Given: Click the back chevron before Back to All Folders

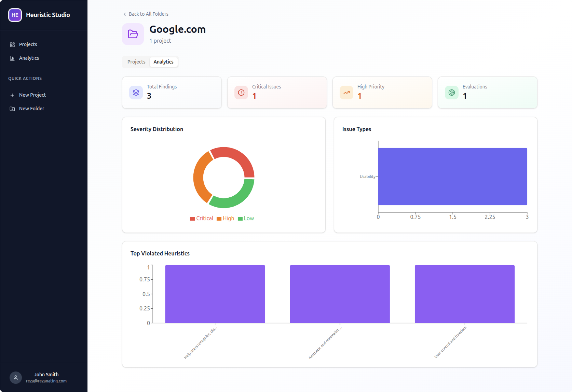Looking at the screenshot, I should (125, 14).
